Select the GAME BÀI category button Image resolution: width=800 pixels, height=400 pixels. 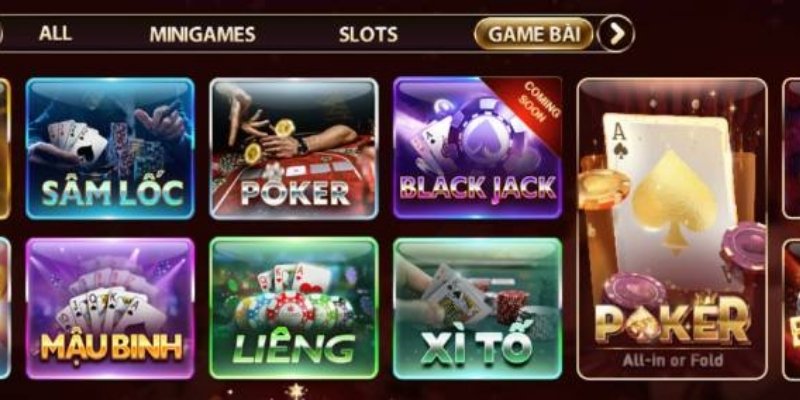pyautogui.click(x=534, y=34)
